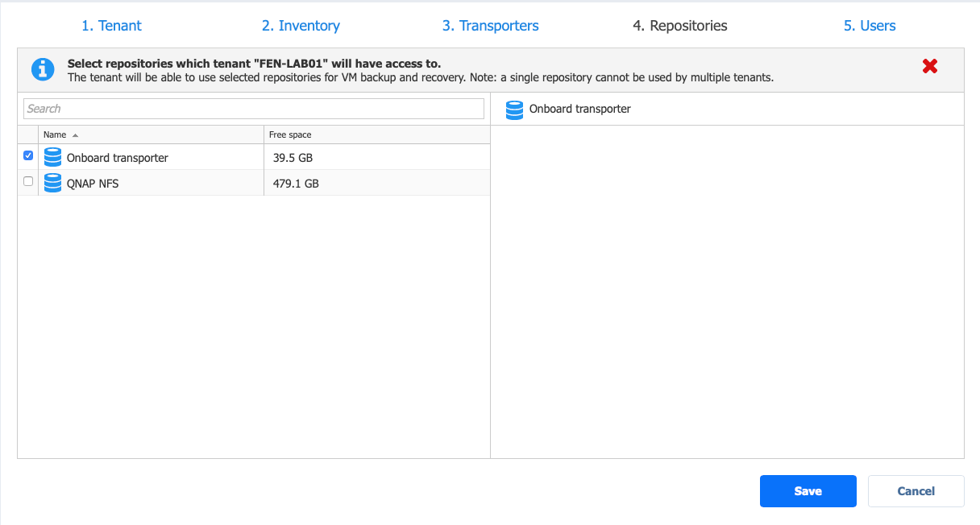
Task: Click the Onboard transporter repository icon in the list
Action: (52, 157)
